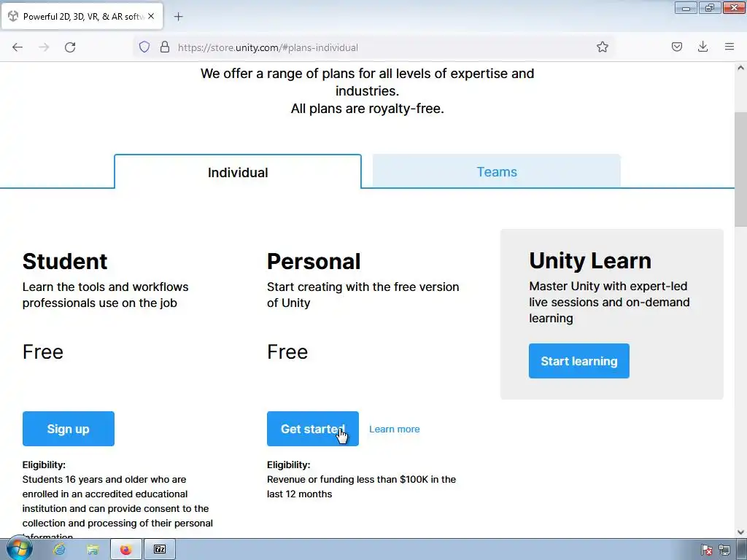Open a new tab with the plus button

(x=178, y=17)
